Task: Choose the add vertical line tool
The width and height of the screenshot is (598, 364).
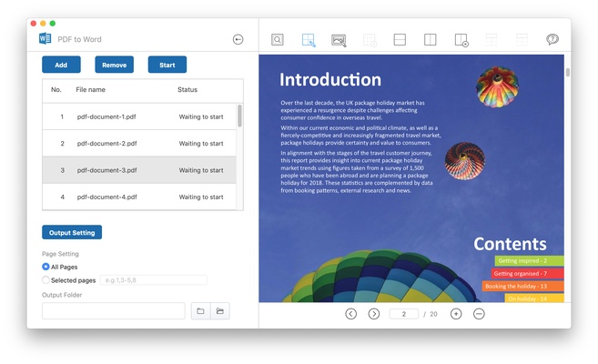Action: [431, 40]
